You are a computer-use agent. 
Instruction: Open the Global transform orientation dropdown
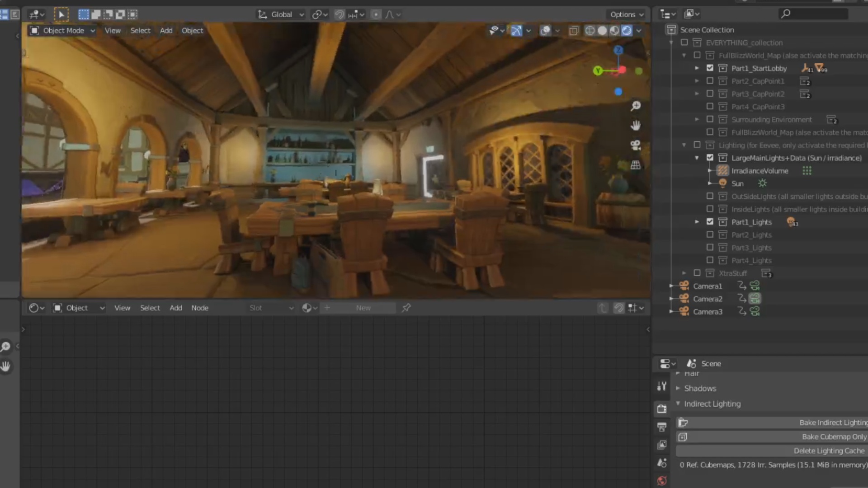pyautogui.click(x=281, y=14)
